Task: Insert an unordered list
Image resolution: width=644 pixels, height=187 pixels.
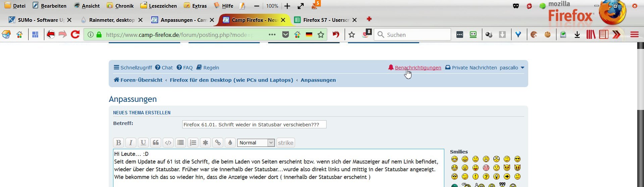Action: [x=181, y=142]
